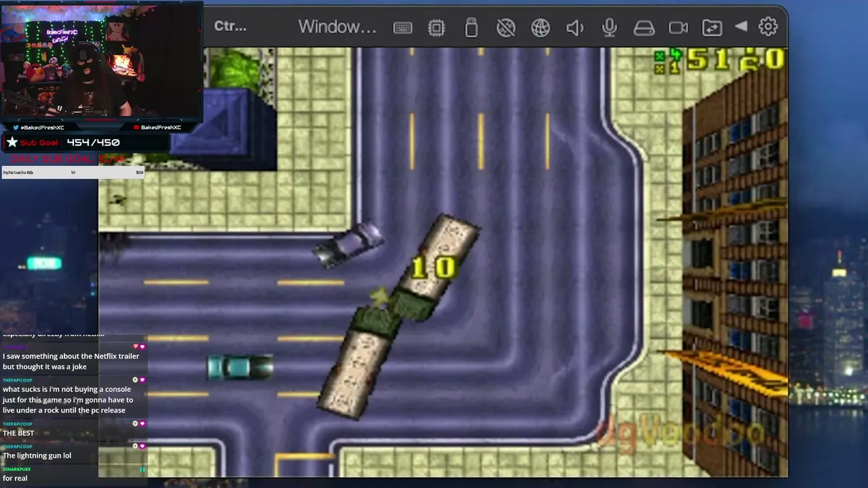Click the star icon next to Sub Goal
This screenshot has width=868, height=488.
pos(12,142)
